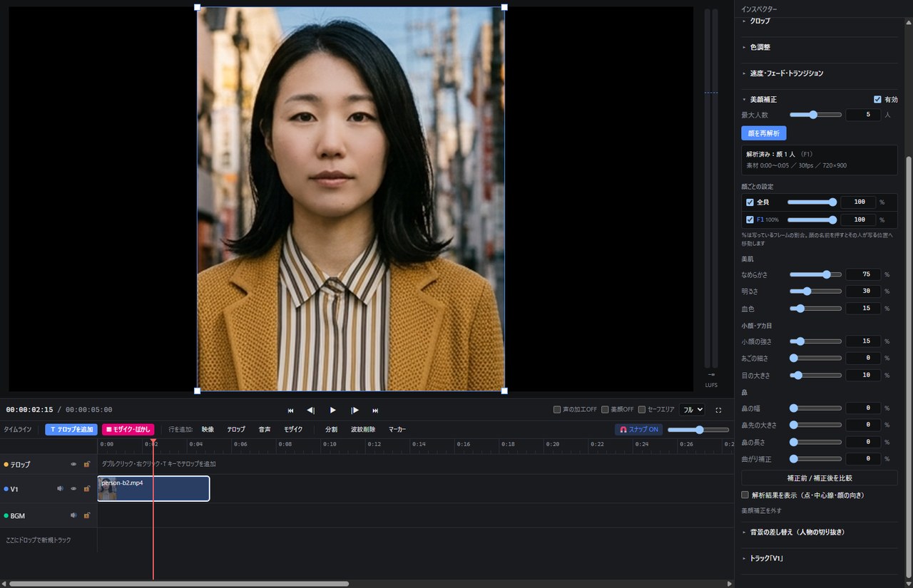Play the video preview
Image resolution: width=913 pixels, height=588 pixels.
pyautogui.click(x=332, y=410)
